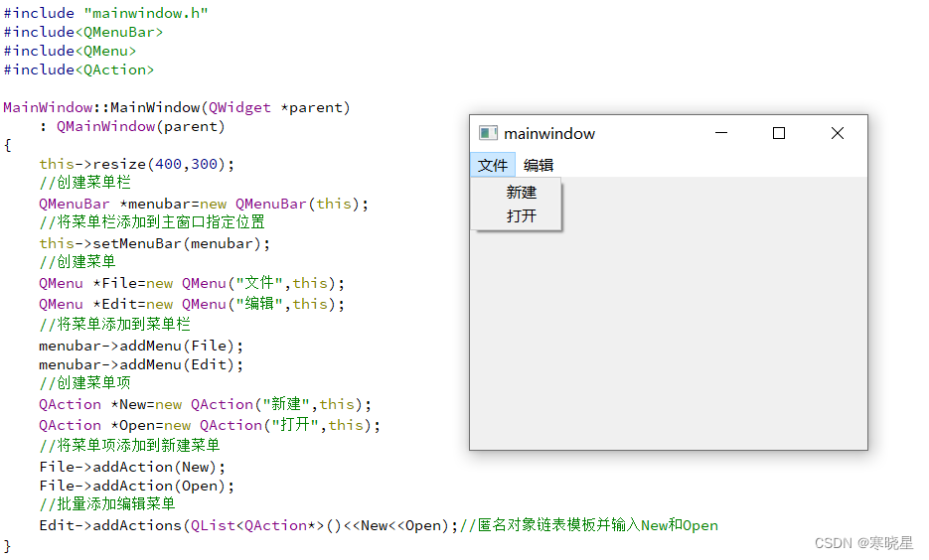Click the File->addAction(Open); line

click(137, 486)
